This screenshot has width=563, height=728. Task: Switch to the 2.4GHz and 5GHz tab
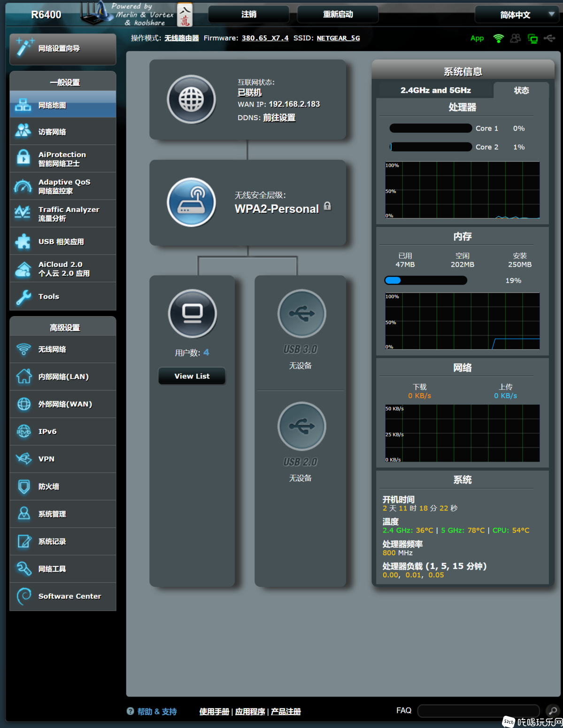(435, 90)
